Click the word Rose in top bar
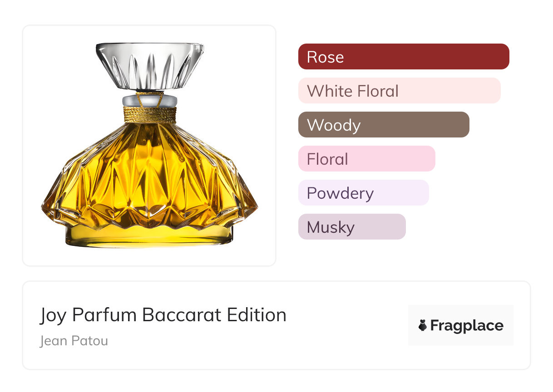The image size is (553, 392). coord(325,57)
